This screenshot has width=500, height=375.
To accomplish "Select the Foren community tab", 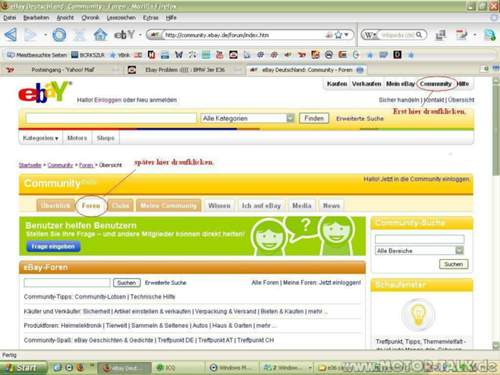I will tap(91, 205).
